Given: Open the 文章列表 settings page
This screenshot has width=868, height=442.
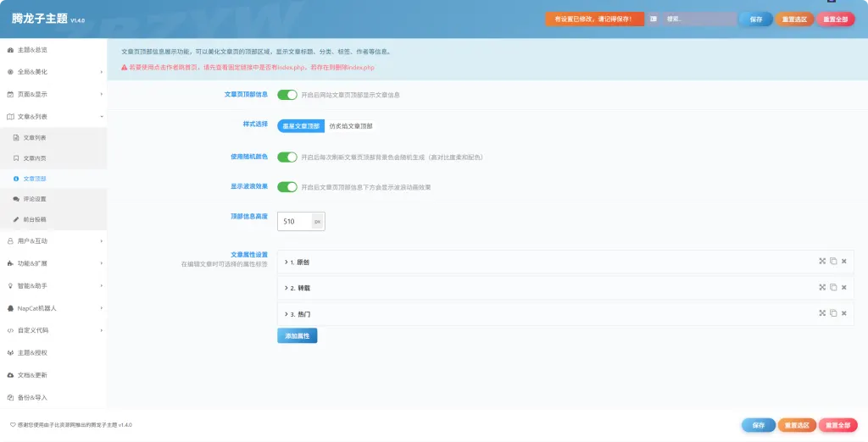Looking at the screenshot, I should point(53,138).
